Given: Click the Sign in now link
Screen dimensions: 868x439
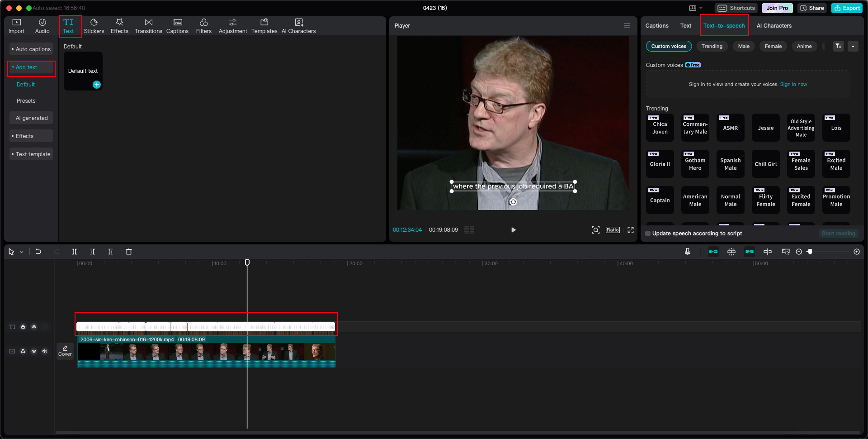Looking at the screenshot, I should tap(793, 85).
